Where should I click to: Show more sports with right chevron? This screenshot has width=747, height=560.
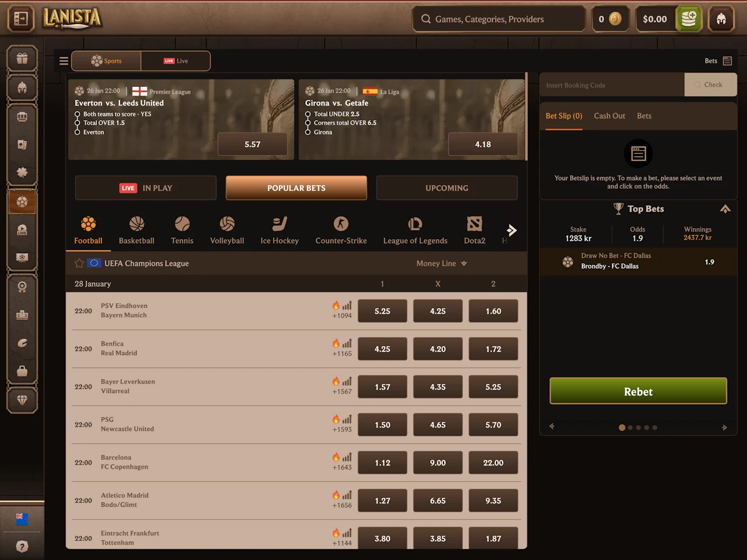pyautogui.click(x=512, y=230)
